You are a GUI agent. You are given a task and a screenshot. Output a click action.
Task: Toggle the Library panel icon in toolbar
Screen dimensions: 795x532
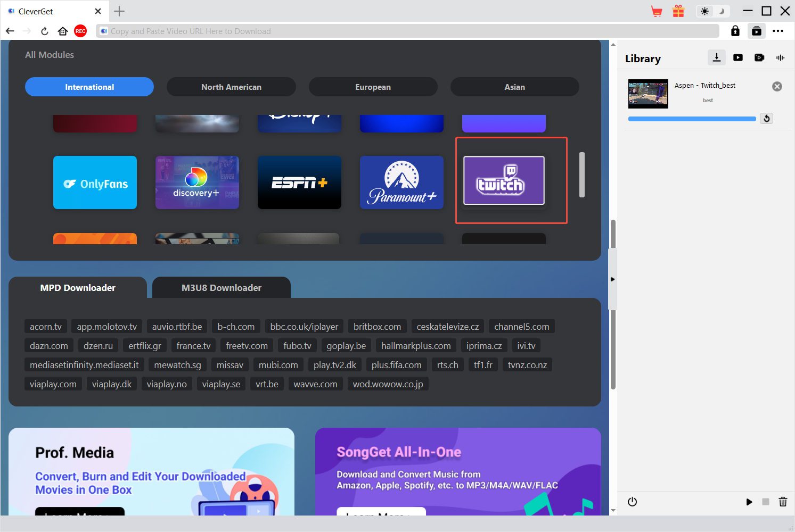pyautogui.click(x=756, y=31)
